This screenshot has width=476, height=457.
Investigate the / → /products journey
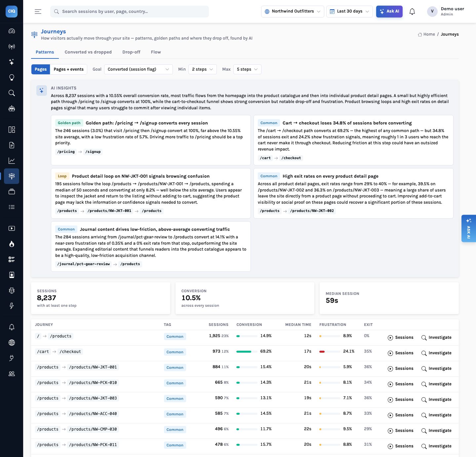(436, 337)
